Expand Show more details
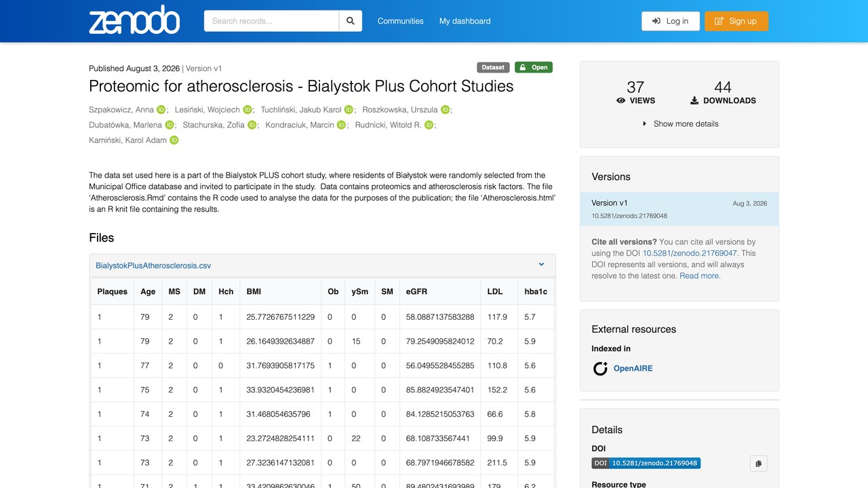This screenshot has height=488, width=868. 680,124
